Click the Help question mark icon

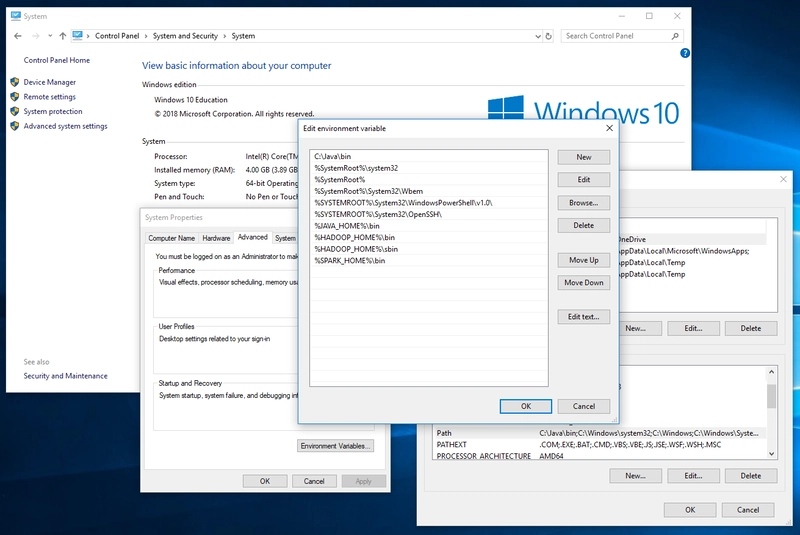click(685, 53)
